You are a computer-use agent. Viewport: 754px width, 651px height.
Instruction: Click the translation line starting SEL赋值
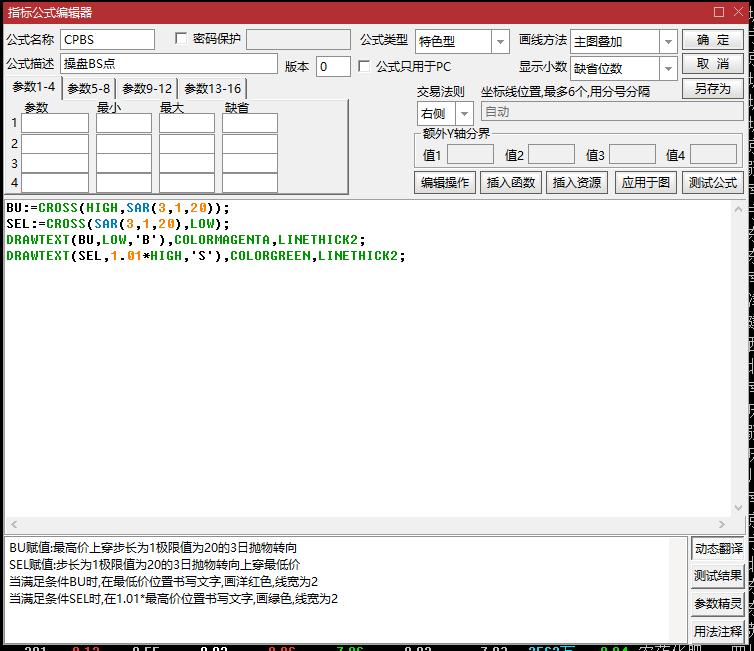(x=154, y=564)
